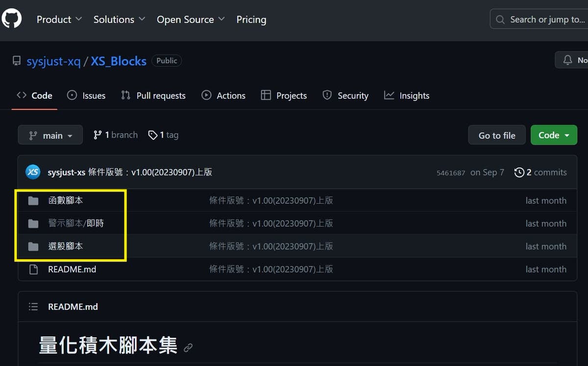Screen dimensions: 588x366
Task: Expand the Product menu
Action: [x=59, y=20]
